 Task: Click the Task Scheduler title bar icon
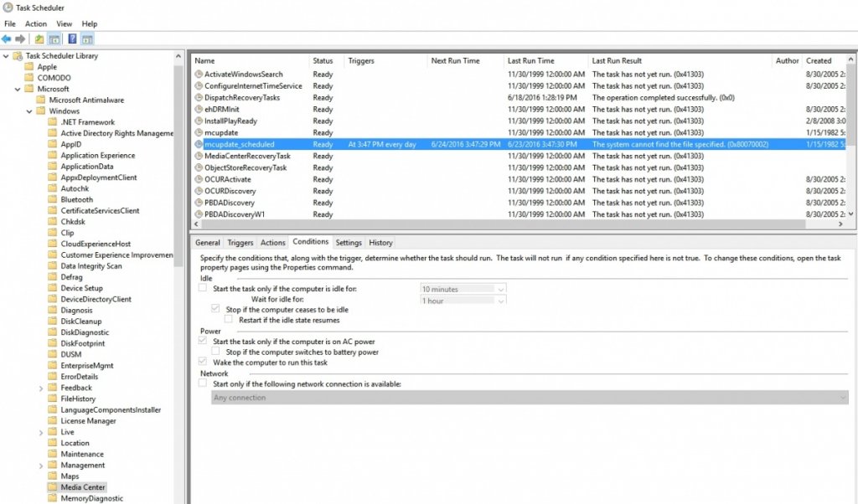[8, 8]
